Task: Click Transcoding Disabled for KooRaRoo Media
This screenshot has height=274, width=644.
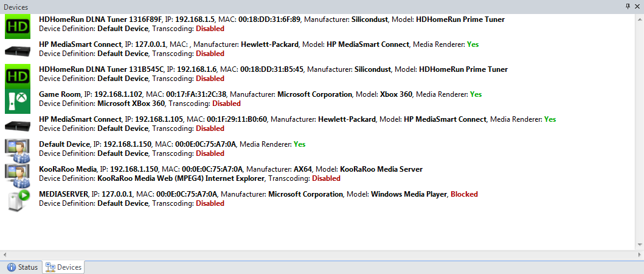Action: 326,178
